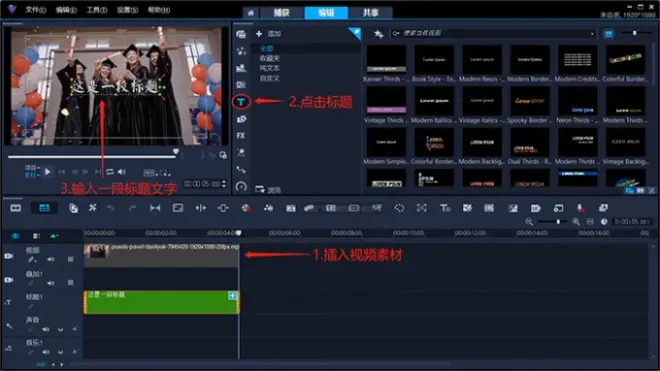Click the 添加 (Add) button in library
Screen dimensions: 660x371
(x=269, y=34)
